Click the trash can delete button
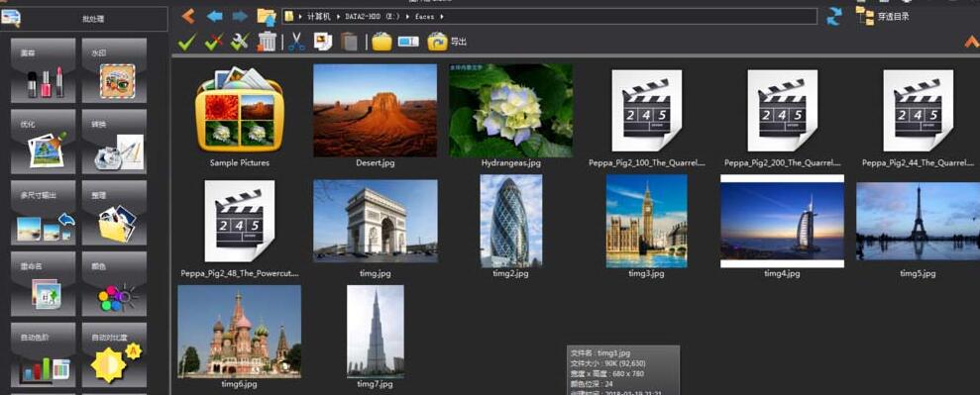980x395 pixels. (x=267, y=42)
